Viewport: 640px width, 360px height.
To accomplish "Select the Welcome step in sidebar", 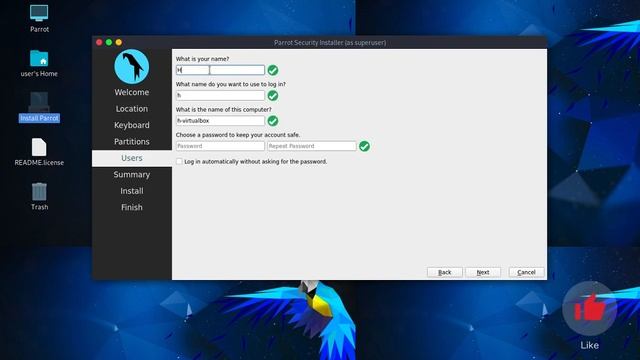I will 131,92.
